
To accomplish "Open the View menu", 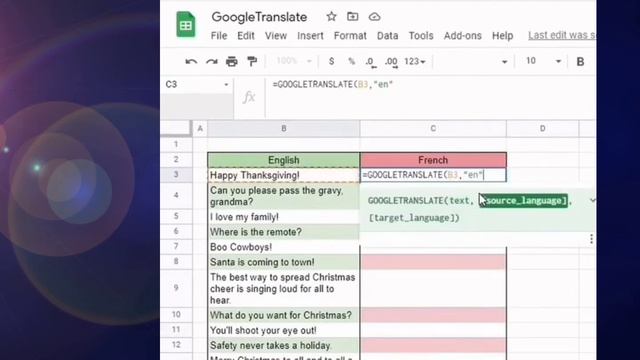I will coord(276,36).
